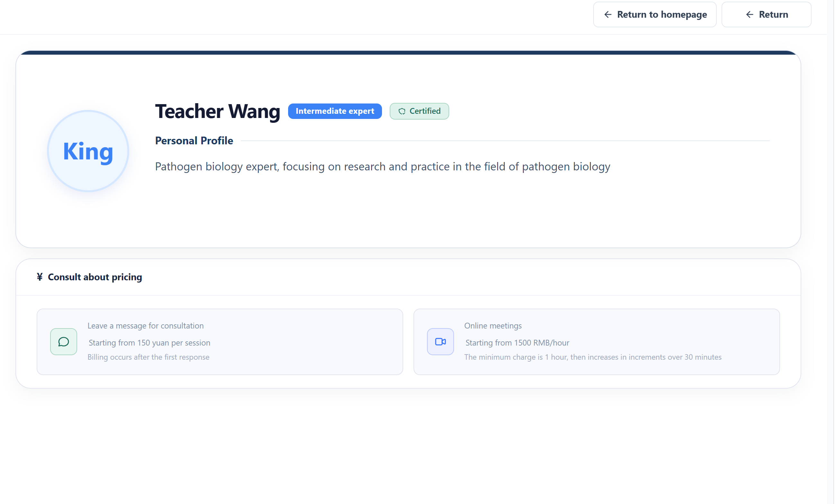Click the yen symbol beside Consult about pricing
836x504 pixels.
(40, 277)
